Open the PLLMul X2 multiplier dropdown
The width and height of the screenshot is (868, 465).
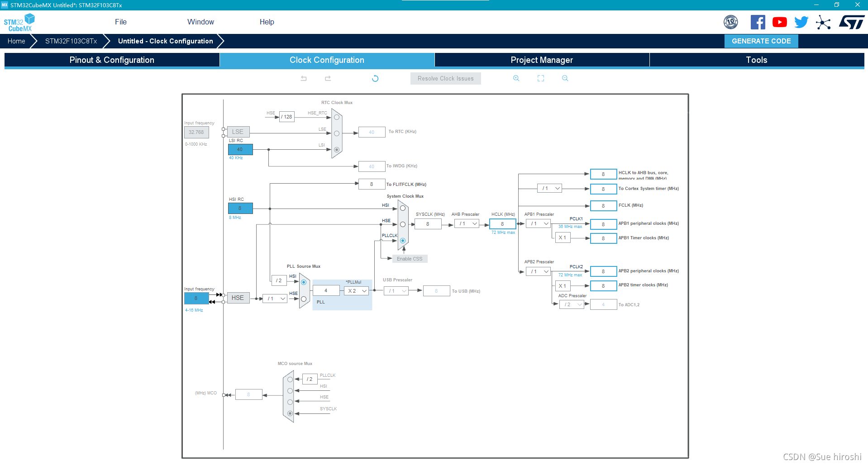pos(357,291)
